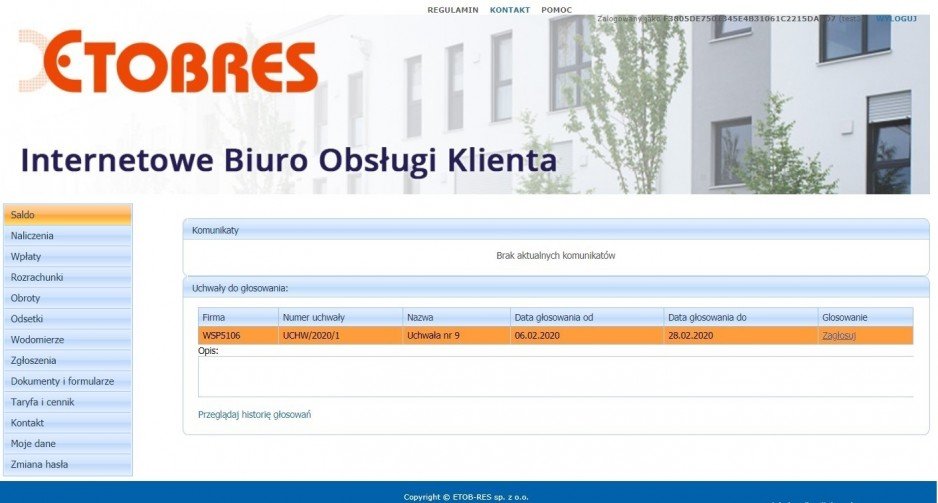This screenshot has width=938, height=503.
Task: Open Wpłaty in the side menu
Action: [68, 257]
